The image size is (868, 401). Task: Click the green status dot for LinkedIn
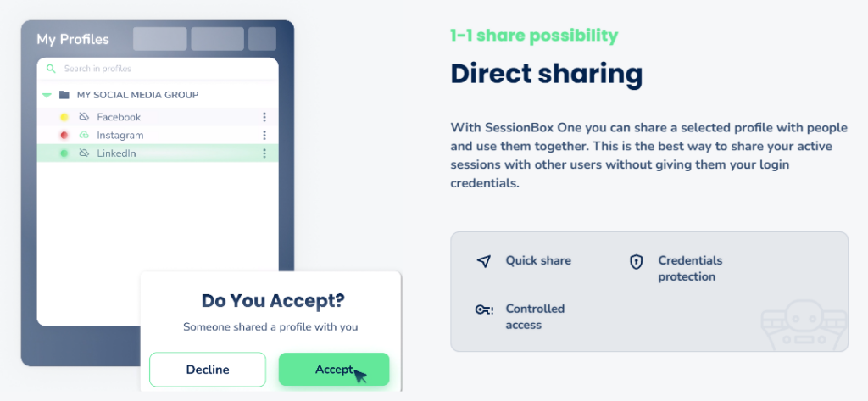click(x=64, y=153)
